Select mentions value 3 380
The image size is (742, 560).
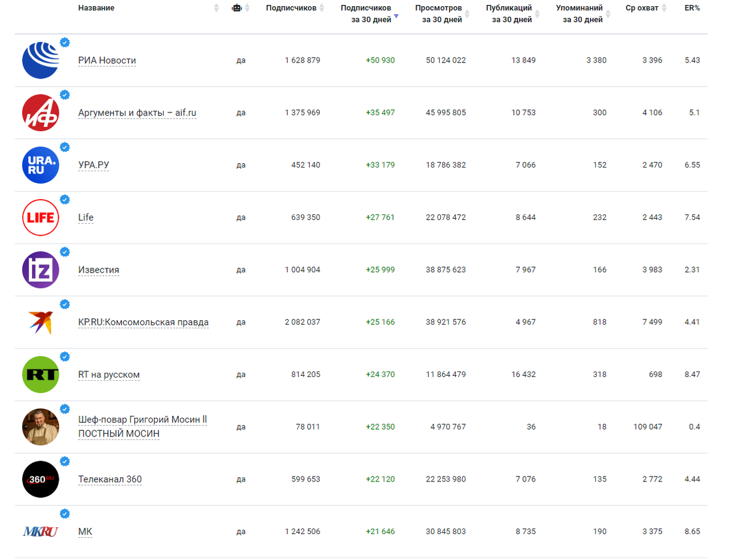point(597,61)
